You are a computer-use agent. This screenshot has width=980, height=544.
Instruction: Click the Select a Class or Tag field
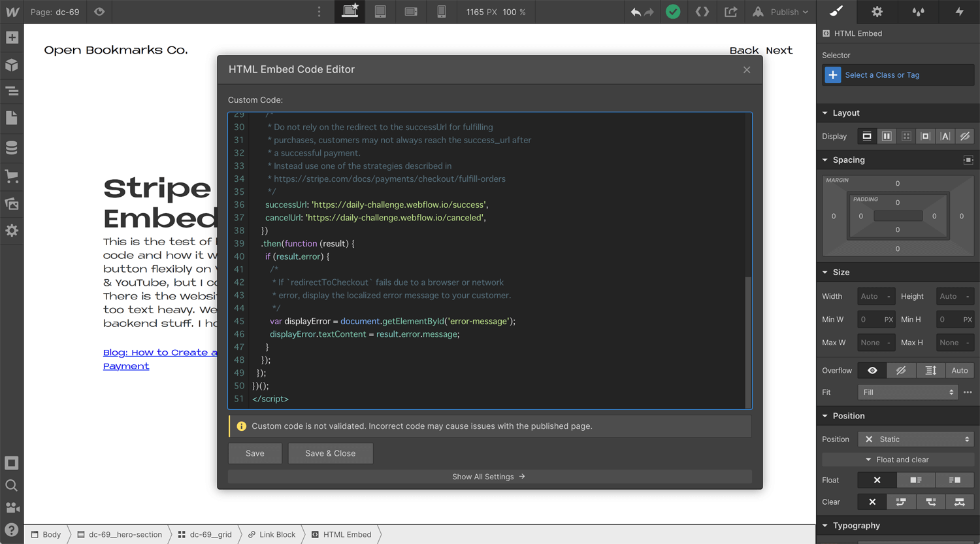point(898,75)
